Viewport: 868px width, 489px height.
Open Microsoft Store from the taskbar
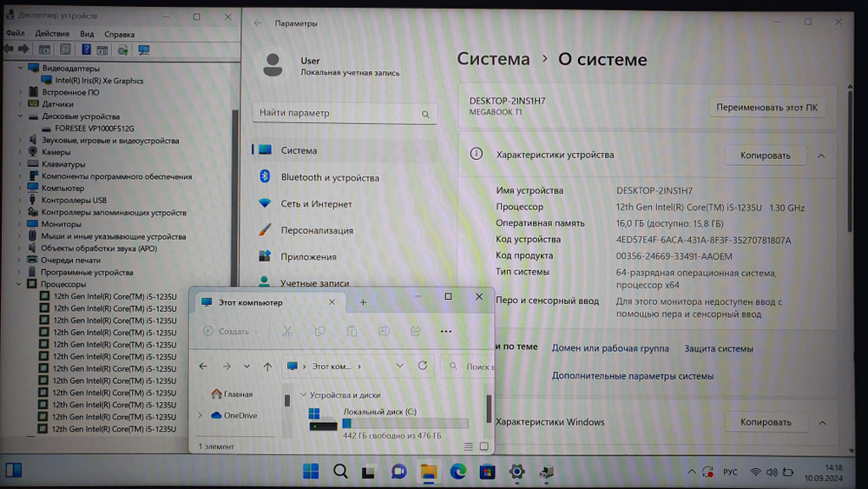487,472
